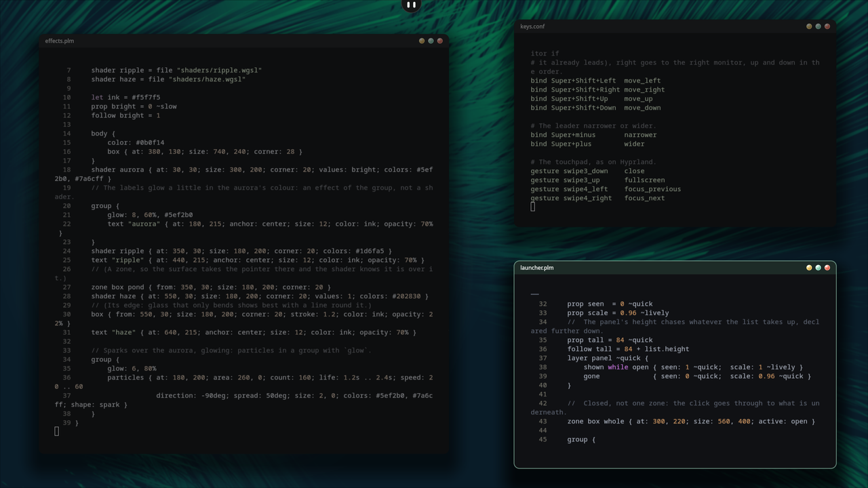This screenshot has width=868, height=488.
Task: Click 'prop scale = 0.96 ~lively' in launcher.plm
Action: coord(618,313)
